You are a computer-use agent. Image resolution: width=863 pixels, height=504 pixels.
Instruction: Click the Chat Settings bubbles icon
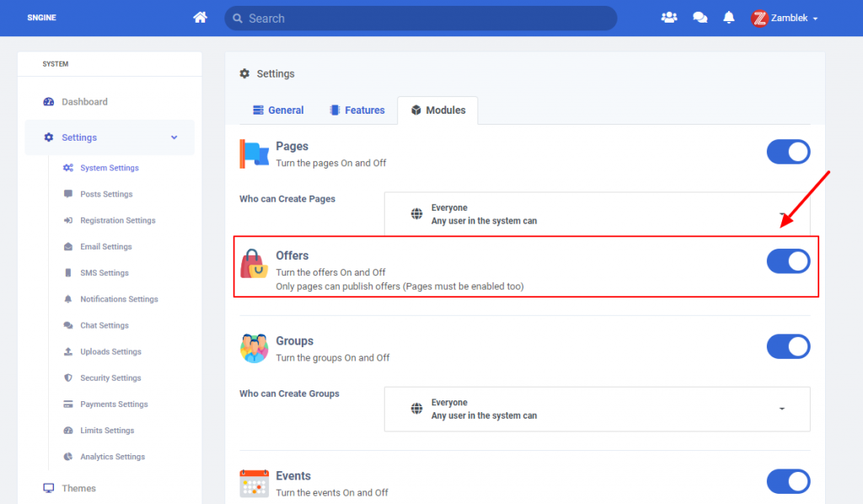[67, 325]
